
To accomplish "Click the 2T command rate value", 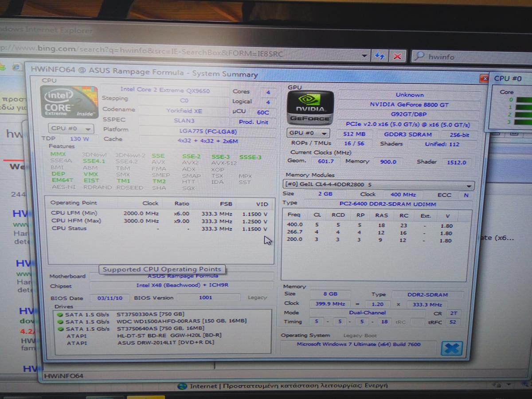I will [x=454, y=313].
